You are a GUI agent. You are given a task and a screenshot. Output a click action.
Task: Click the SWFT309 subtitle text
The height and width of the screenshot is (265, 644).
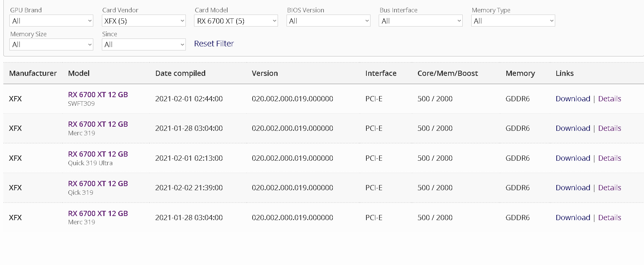click(81, 104)
